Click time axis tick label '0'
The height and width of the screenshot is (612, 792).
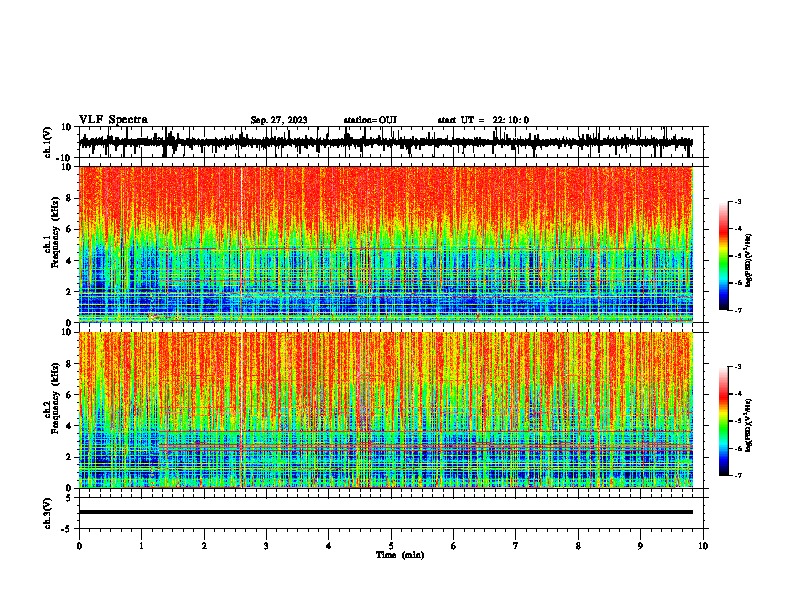79,546
